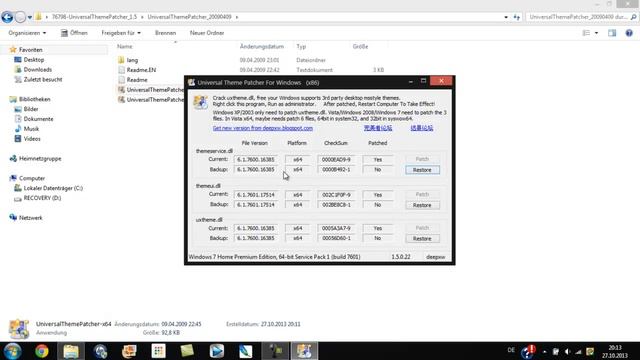The image size is (640, 360).
Task: Click Restore for uxtheme.dll
Action: coord(422,238)
